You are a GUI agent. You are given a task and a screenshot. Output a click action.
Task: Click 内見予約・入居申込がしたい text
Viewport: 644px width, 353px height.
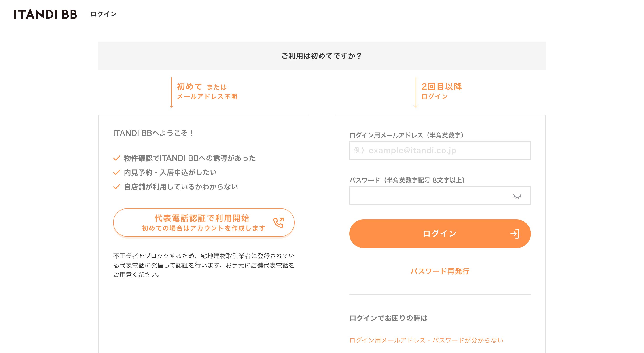(x=170, y=172)
